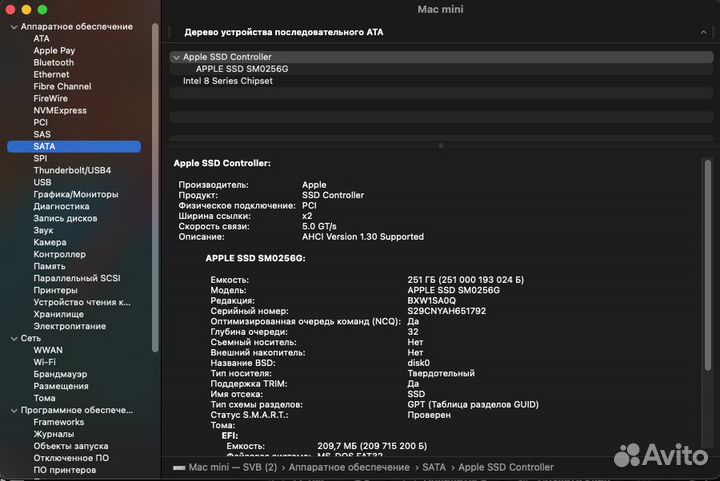Select ПО принтеров in the sidebar
Viewport: 720px width, 481px height.
64,470
